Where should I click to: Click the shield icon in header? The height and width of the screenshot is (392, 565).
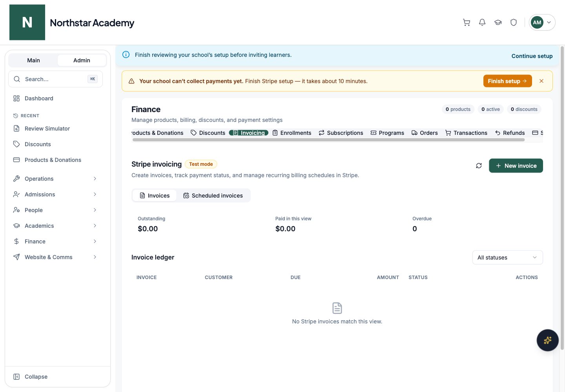pyautogui.click(x=514, y=22)
